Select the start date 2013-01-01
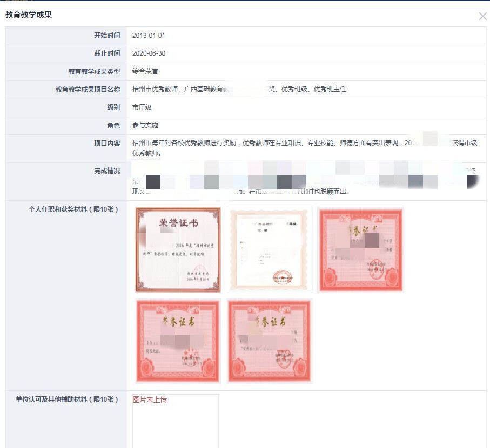 (x=149, y=36)
